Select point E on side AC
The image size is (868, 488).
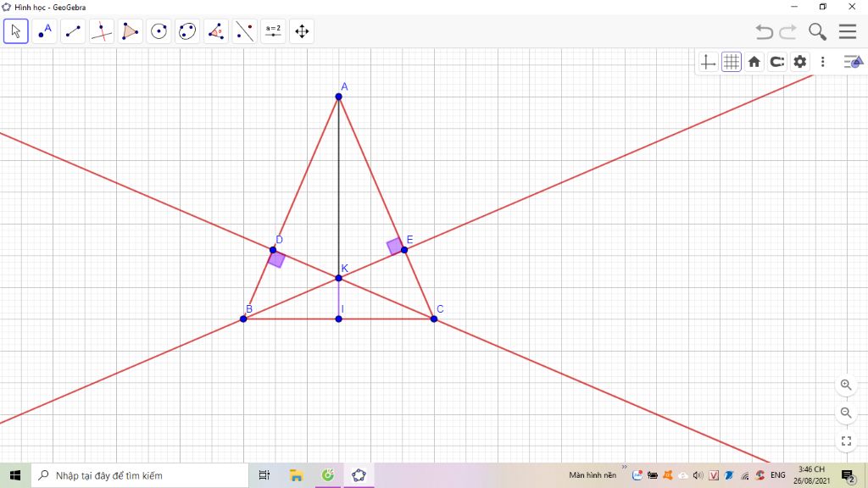point(404,250)
